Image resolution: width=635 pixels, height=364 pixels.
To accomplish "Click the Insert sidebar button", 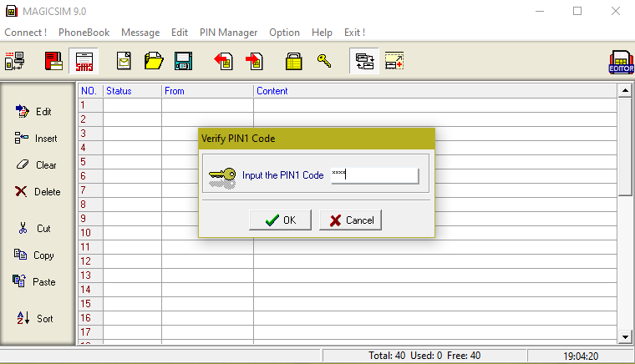I will (x=36, y=138).
